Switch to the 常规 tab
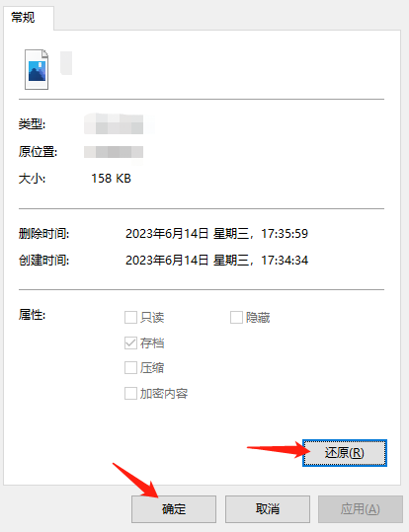The width and height of the screenshot is (409, 532). point(23,18)
